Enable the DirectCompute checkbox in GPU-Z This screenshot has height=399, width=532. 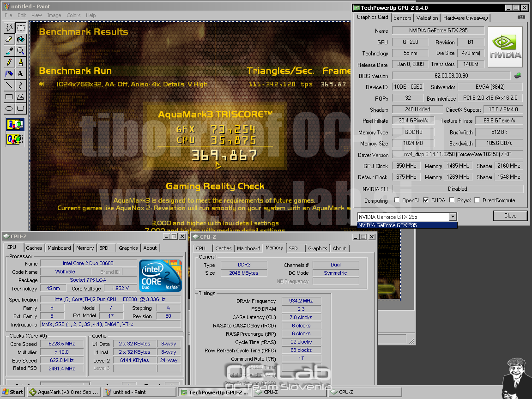coord(477,200)
